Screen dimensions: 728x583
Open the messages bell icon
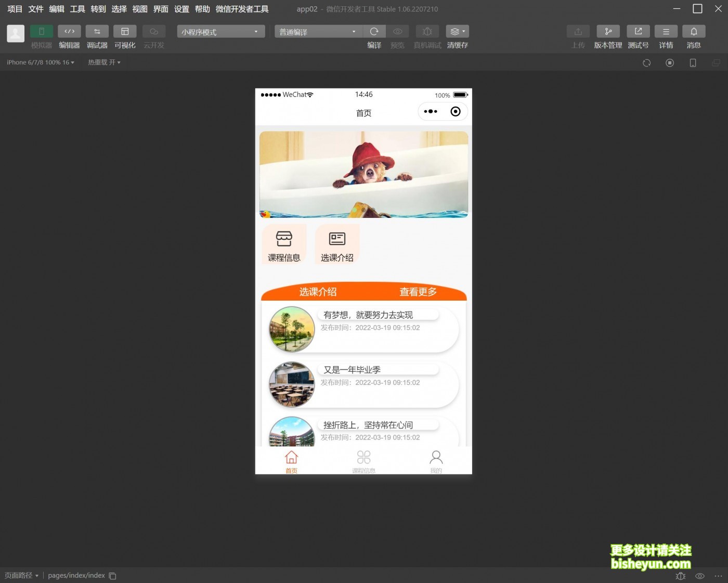tap(694, 31)
